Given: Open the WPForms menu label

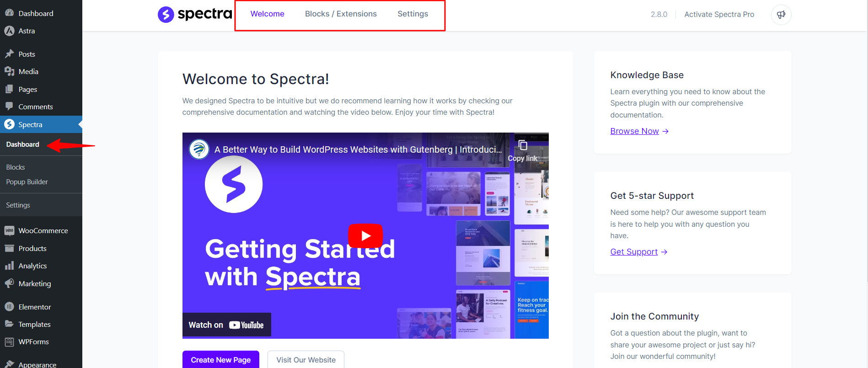Looking at the screenshot, I should click(33, 341).
